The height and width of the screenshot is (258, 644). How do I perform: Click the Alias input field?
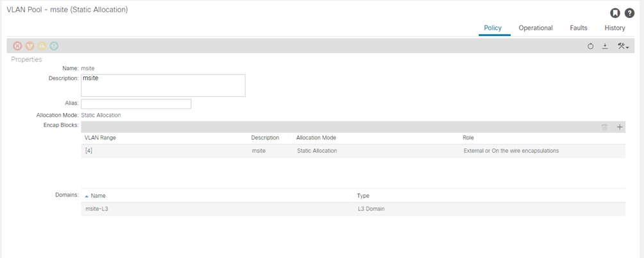point(136,104)
